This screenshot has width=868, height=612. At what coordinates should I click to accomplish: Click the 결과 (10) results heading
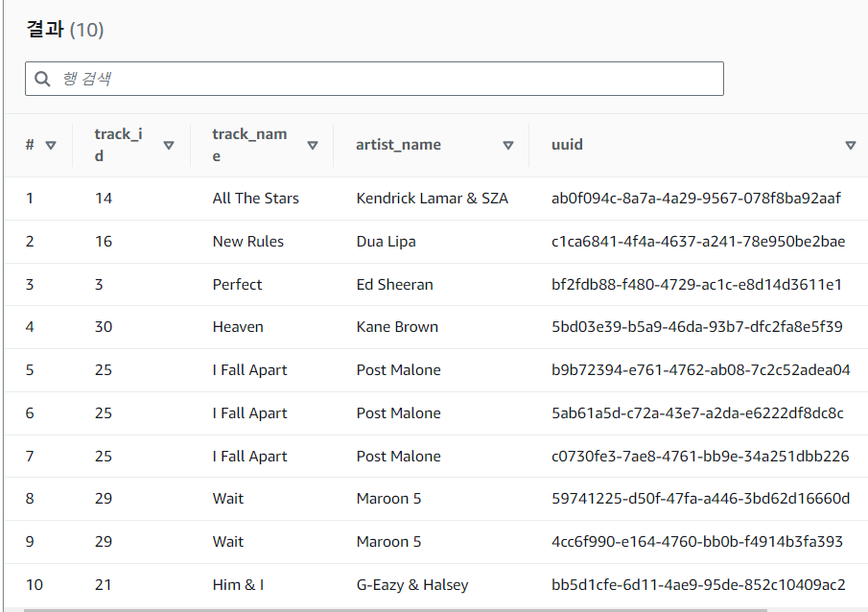(65, 30)
